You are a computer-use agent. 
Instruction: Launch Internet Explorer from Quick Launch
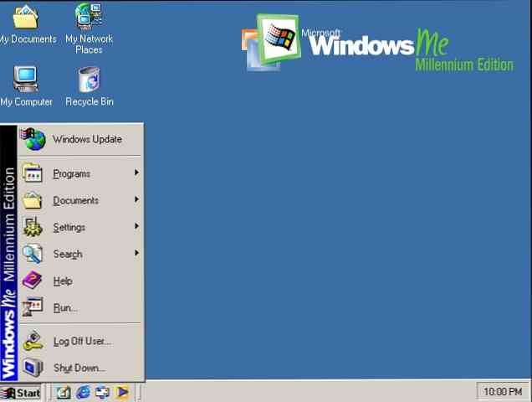point(83,392)
